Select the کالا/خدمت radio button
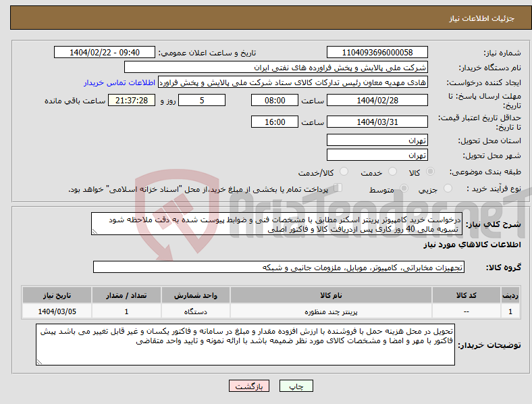Viewport: 532px width, 404px height. [344, 172]
